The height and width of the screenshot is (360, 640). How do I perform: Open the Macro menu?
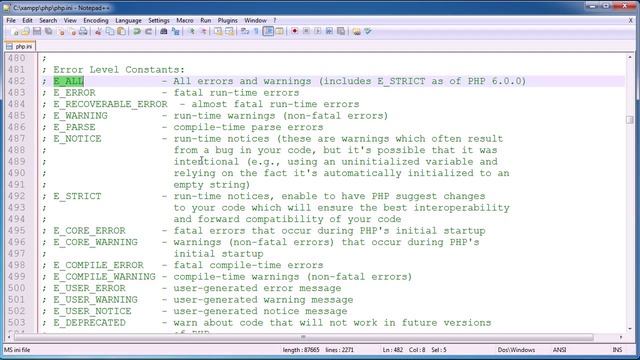[x=185, y=20]
